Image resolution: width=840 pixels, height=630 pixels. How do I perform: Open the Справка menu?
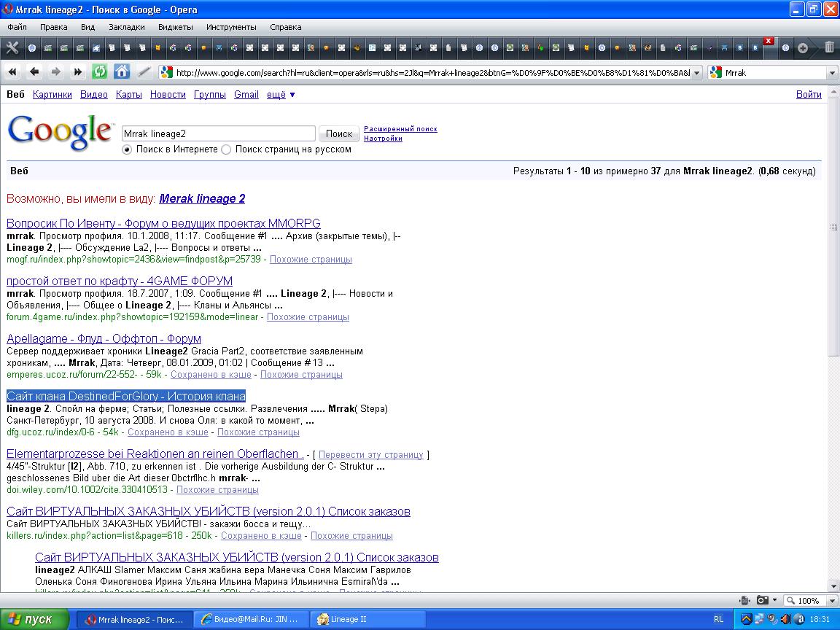click(x=286, y=27)
